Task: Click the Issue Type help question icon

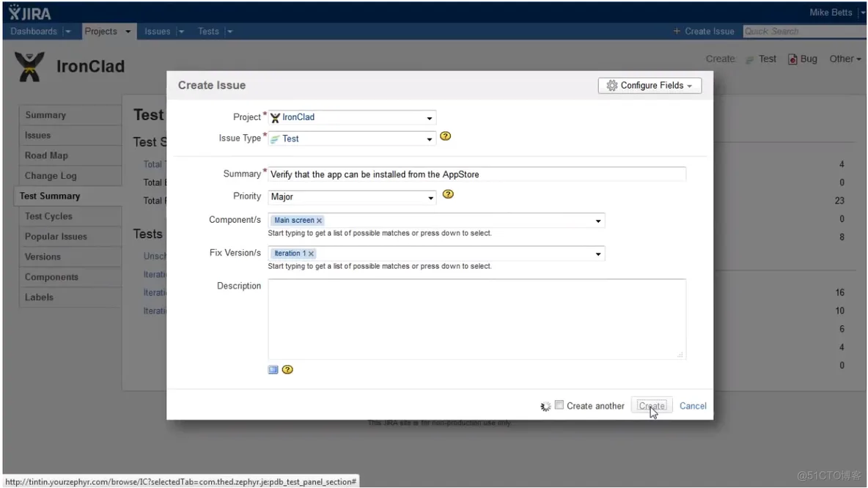Action: (445, 136)
